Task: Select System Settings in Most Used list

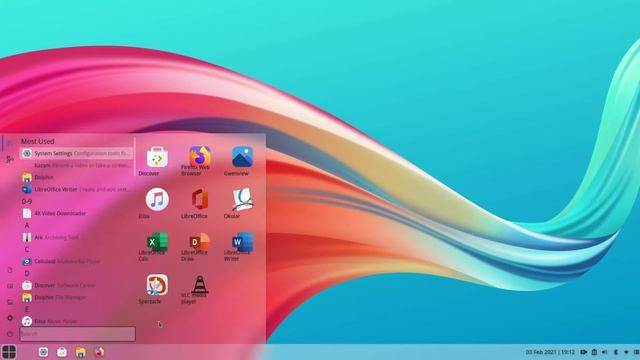Action: [77, 153]
